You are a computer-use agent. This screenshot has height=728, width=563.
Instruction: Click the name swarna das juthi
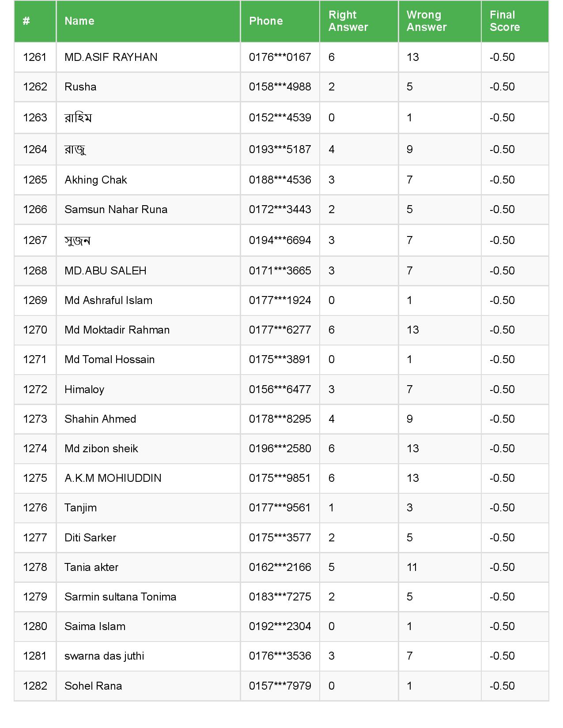(104, 656)
